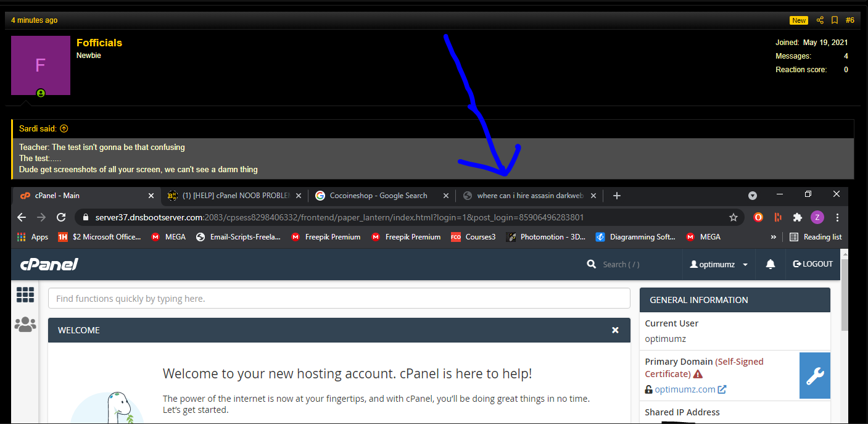Open a new browser tab
The height and width of the screenshot is (424, 868).
(x=616, y=196)
